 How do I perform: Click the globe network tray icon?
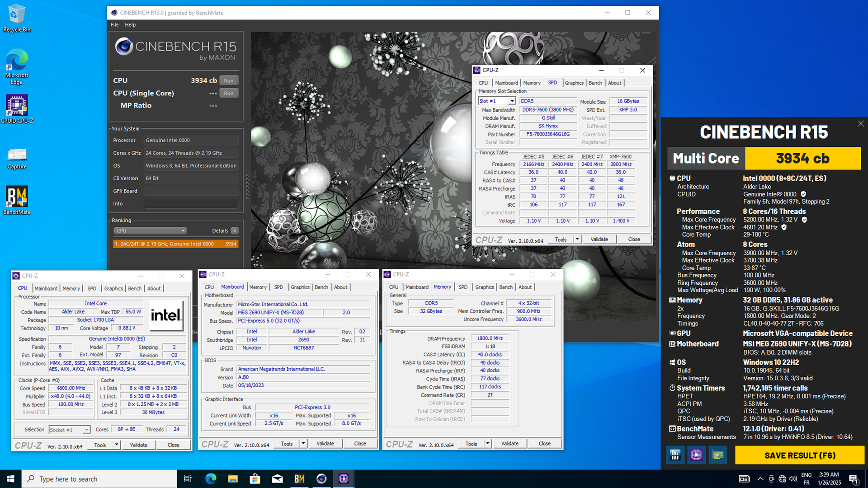coord(783,479)
